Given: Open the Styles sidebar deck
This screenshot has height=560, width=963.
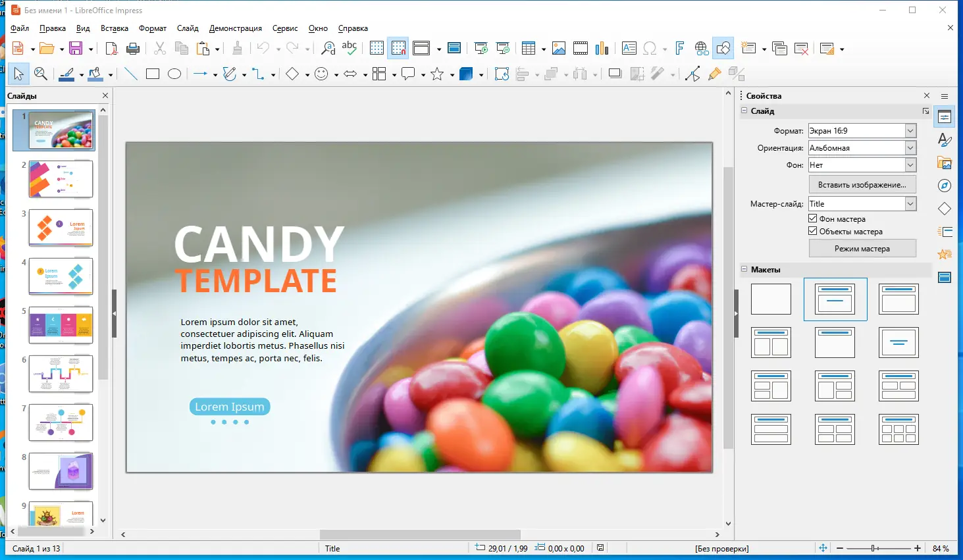Looking at the screenshot, I should click(945, 140).
